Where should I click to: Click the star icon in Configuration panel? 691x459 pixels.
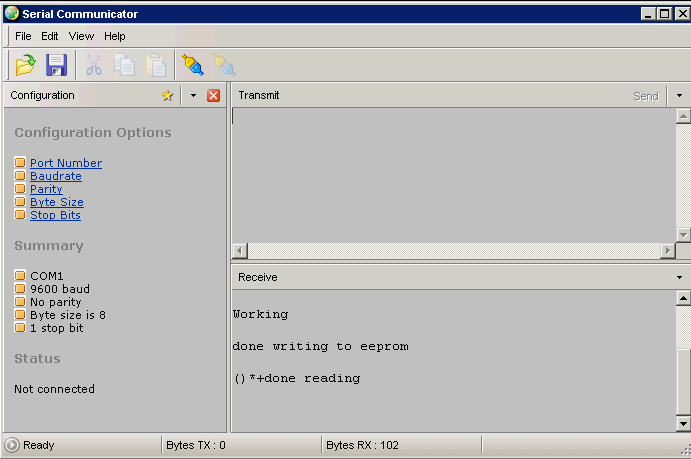coord(167,95)
